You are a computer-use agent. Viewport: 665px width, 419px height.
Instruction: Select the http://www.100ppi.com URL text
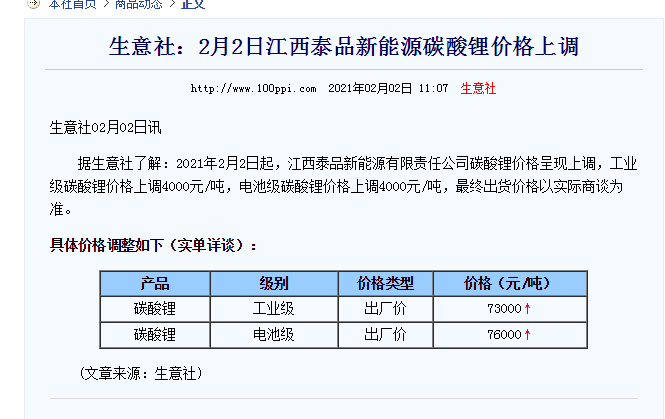click(x=253, y=88)
